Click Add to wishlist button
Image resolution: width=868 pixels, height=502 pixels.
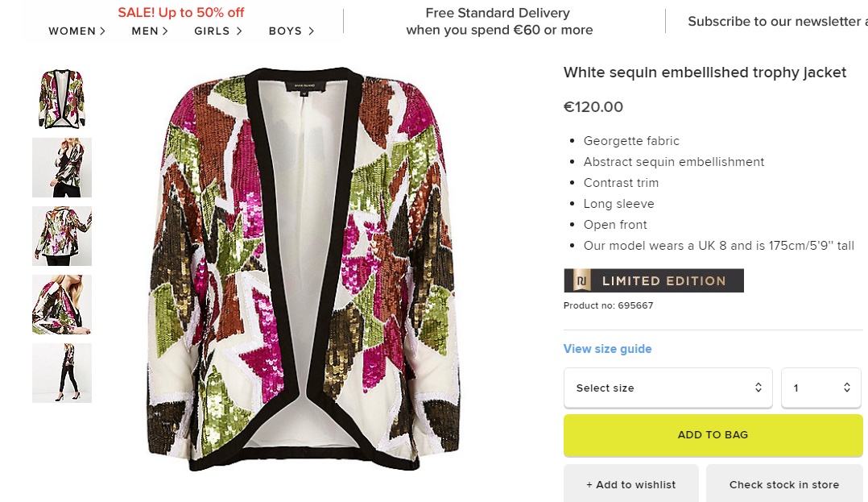click(x=631, y=484)
